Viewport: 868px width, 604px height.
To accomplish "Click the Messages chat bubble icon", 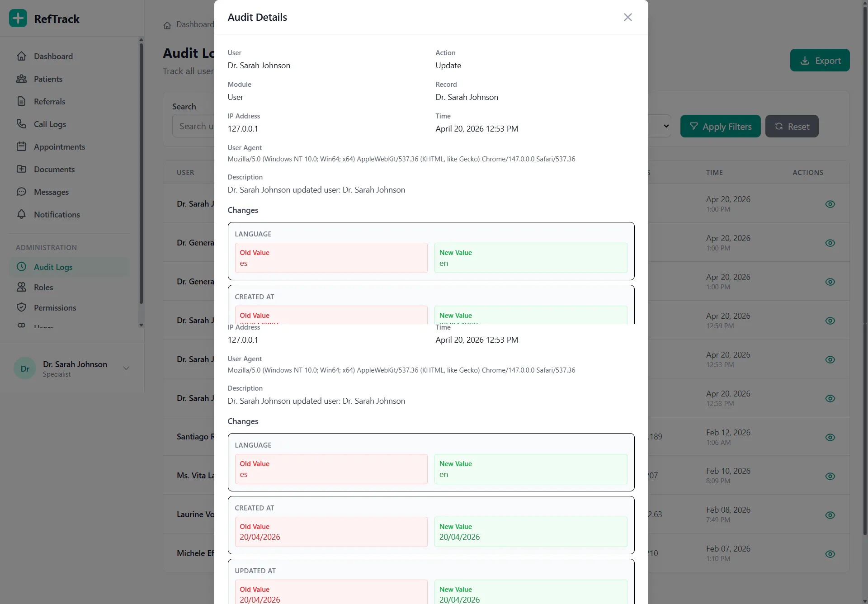I will (x=21, y=192).
